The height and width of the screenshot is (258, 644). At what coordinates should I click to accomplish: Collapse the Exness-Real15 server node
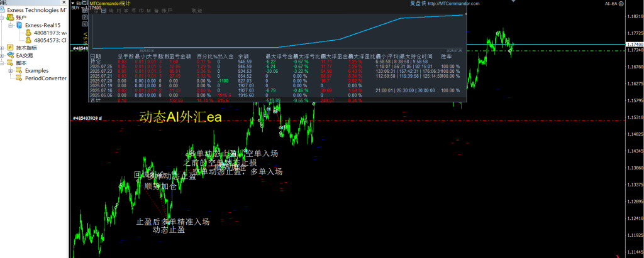11,25
